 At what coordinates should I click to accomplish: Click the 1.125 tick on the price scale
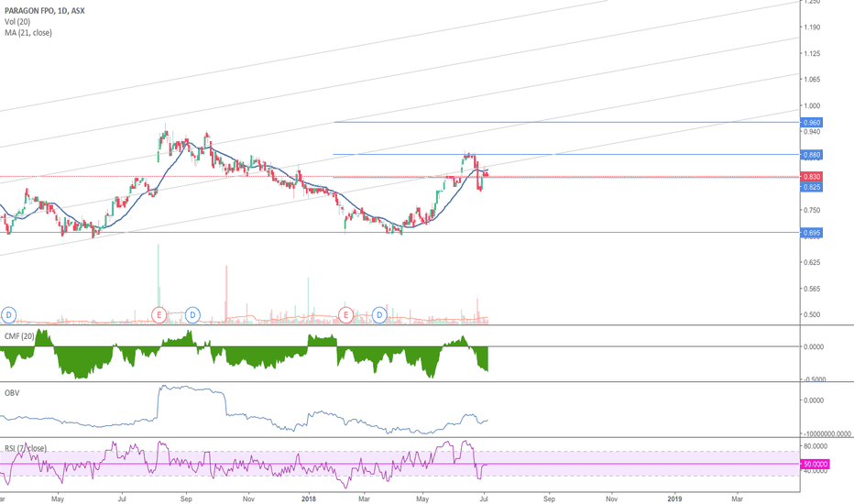coord(812,53)
